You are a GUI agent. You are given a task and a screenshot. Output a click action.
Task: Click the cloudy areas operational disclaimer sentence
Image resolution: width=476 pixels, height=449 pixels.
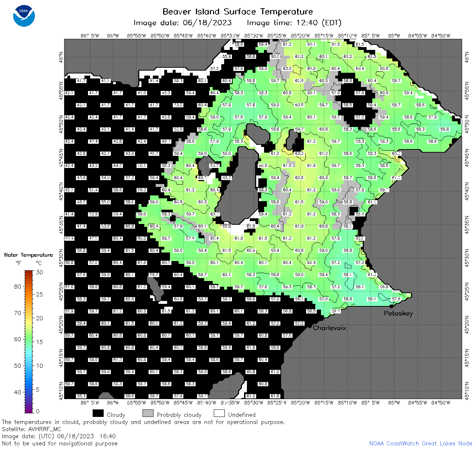tap(143, 422)
